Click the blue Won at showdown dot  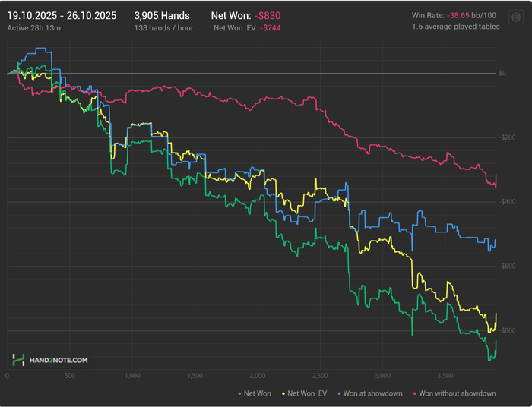point(340,393)
